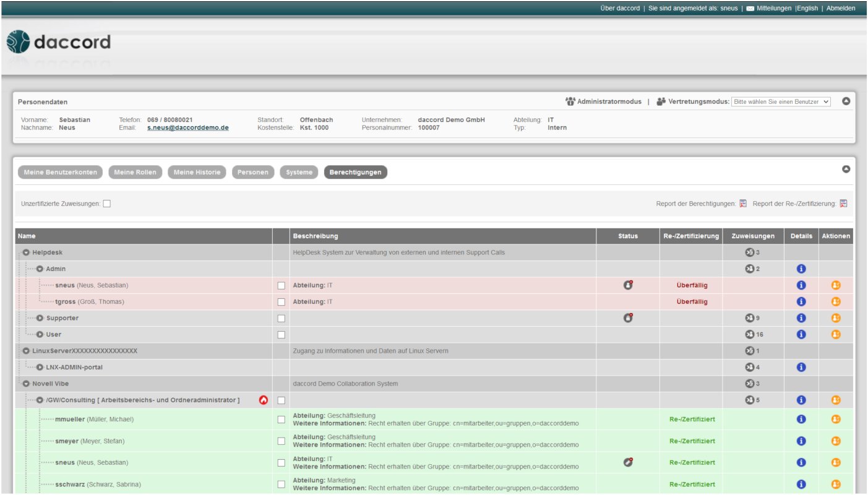Viewport: 868px width, 495px height.
Task: Click Überfällig in tgross row
Action: [x=692, y=302]
